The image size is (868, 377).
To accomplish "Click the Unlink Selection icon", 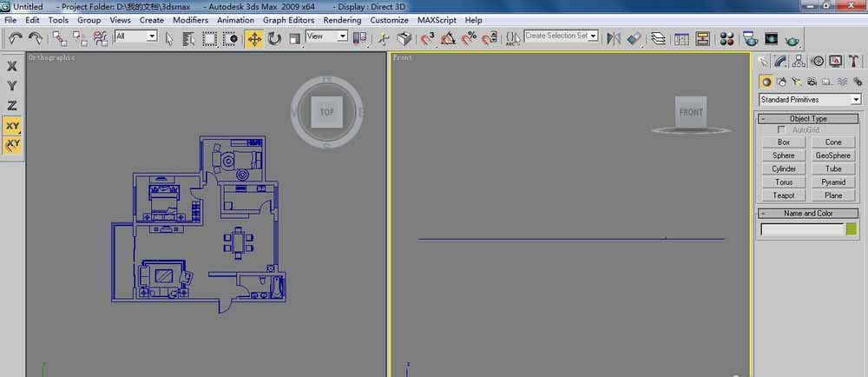I will coord(80,38).
